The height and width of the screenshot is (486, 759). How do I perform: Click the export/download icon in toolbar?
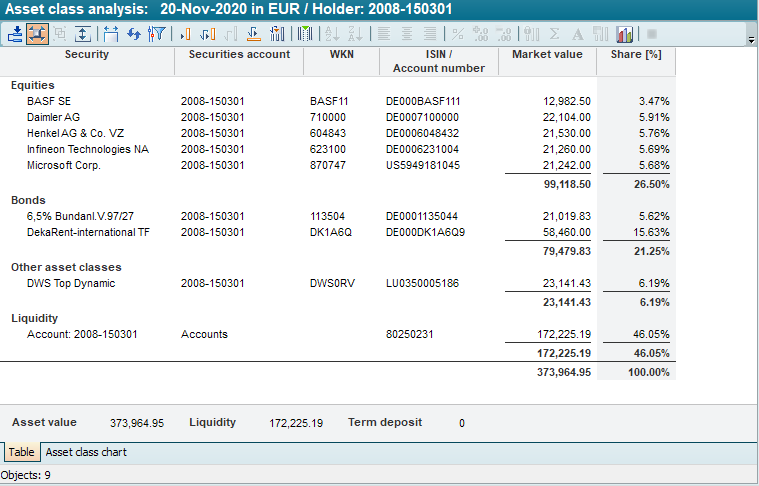click(x=15, y=34)
